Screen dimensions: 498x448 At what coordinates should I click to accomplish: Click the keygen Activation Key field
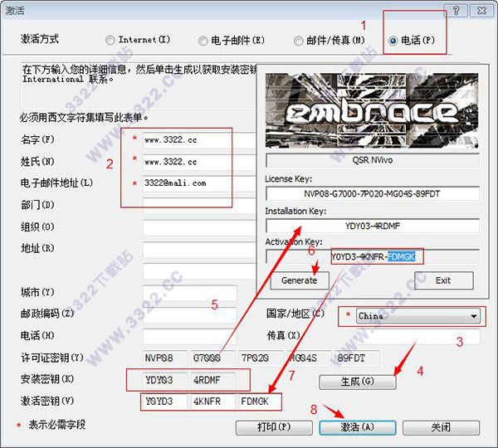point(373,257)
